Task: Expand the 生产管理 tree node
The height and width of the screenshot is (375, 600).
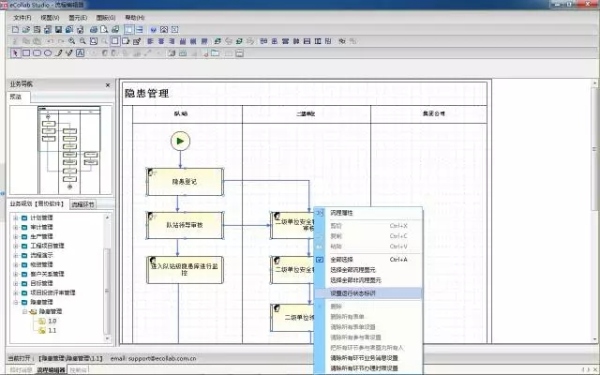Action: coord(16,236)
